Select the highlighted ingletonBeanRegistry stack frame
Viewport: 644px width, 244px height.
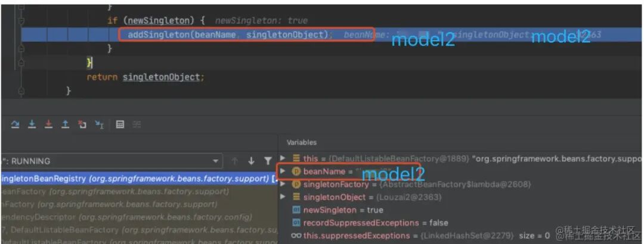139,179
